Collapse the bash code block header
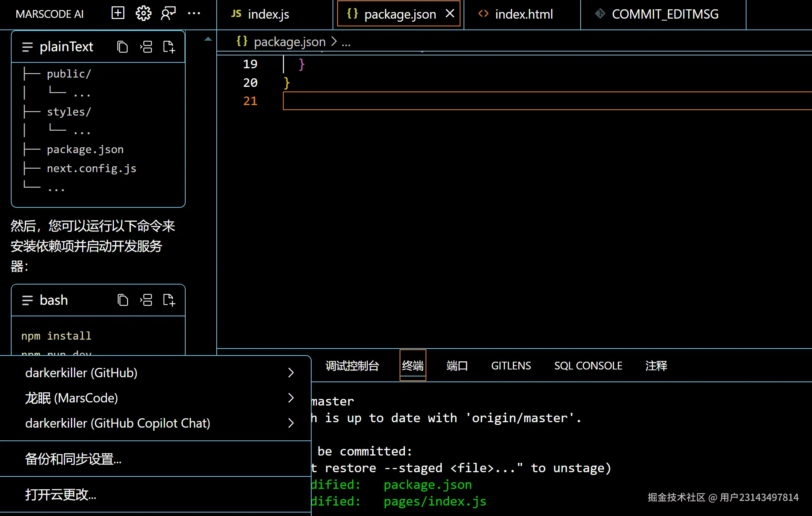This screenshot has width=812, height=516. 27,300
